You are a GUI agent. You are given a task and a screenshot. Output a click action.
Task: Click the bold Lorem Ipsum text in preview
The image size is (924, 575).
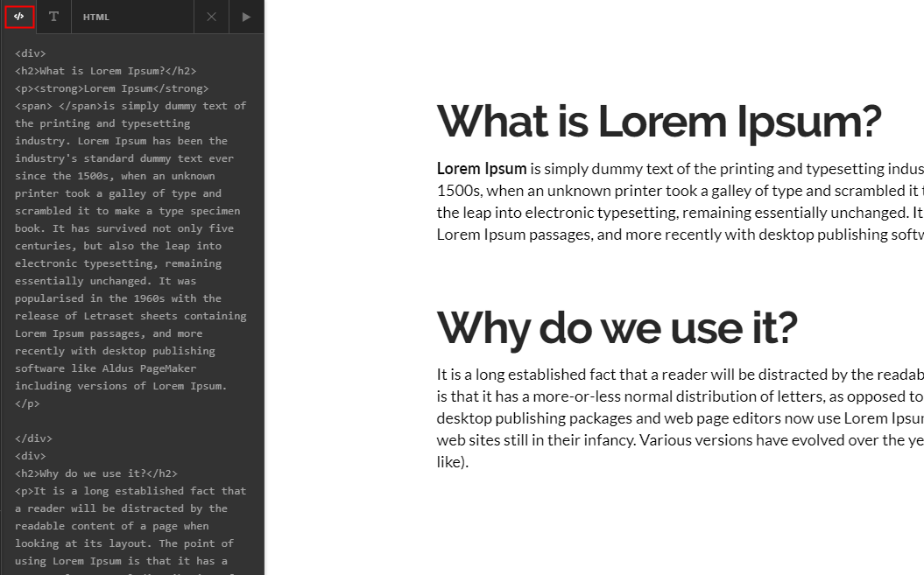click(482, 169)
